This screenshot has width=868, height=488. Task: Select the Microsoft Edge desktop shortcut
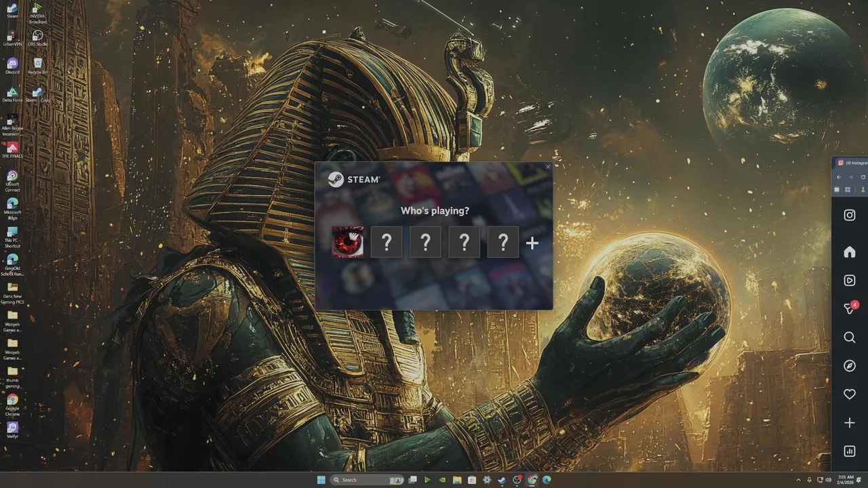tap(12, 209)
